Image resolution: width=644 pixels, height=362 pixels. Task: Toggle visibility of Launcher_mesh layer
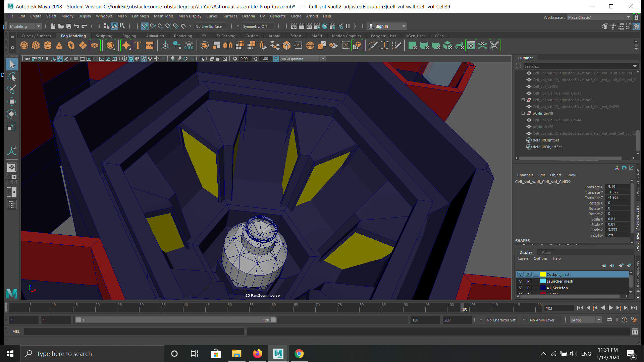(521, 281)
